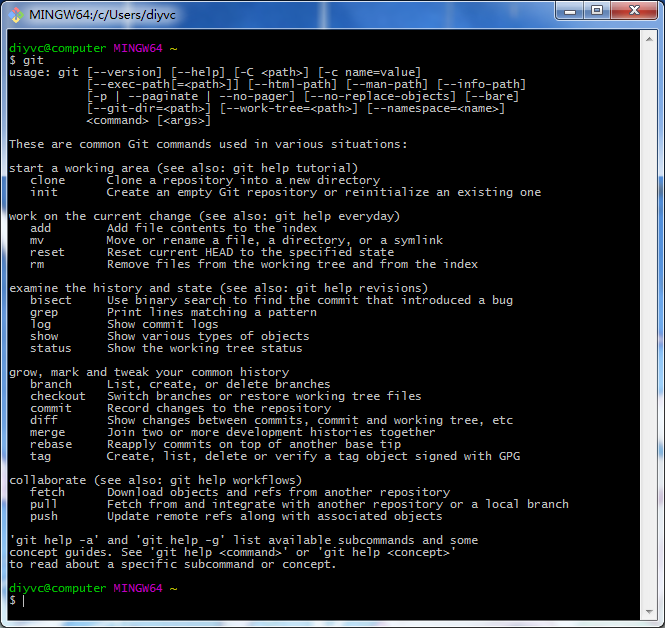Click the 'fetch' command name
Image resolution: width=665 pixels, height=628 pixels.
(48, 492)
